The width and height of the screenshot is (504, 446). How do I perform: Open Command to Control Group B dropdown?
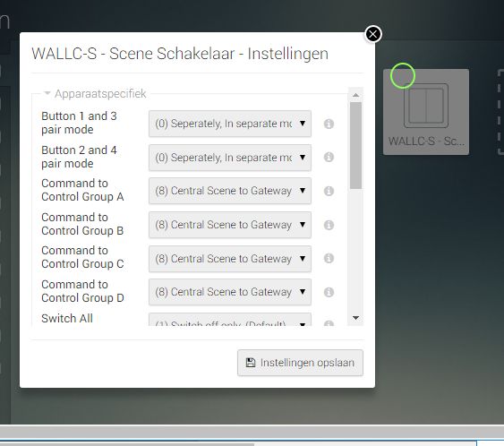230,225
